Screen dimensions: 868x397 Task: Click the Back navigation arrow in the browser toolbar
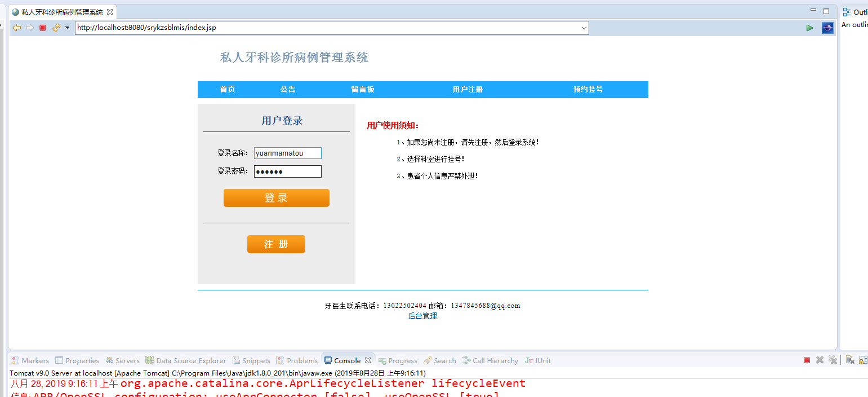[17, 27]
